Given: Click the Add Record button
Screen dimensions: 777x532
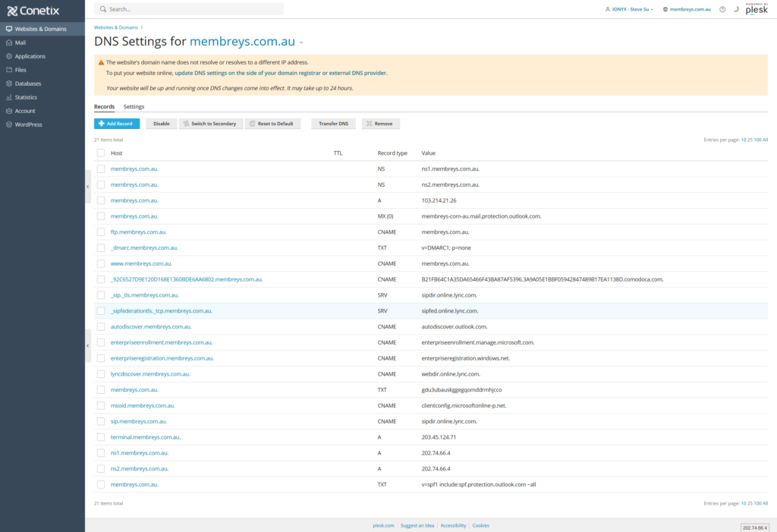Looking at the screenshot, I should 116,123.
